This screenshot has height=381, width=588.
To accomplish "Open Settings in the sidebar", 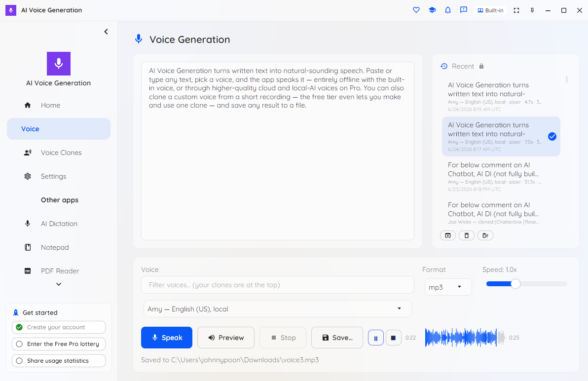I will tap(59, 176).
